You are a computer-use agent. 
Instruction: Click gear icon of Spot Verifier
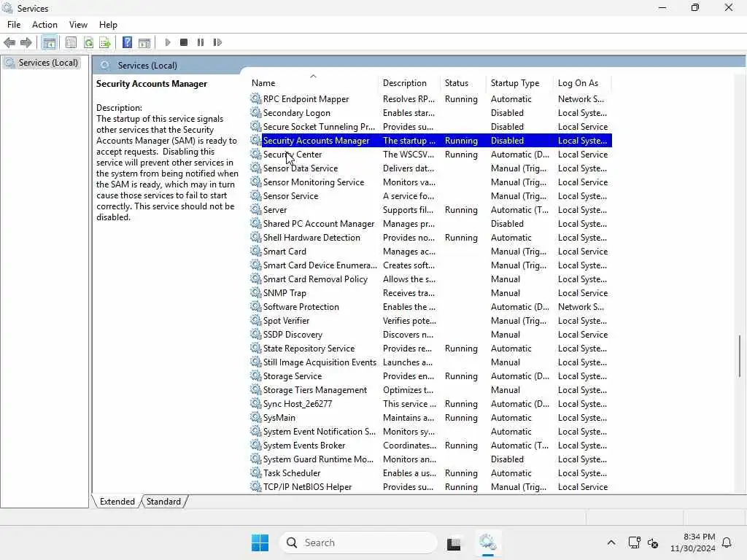point(256,320)
